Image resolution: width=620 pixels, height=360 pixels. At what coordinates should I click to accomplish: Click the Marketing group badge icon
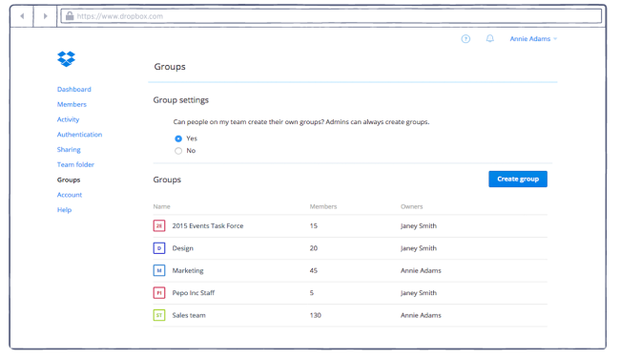coord(159,271)
